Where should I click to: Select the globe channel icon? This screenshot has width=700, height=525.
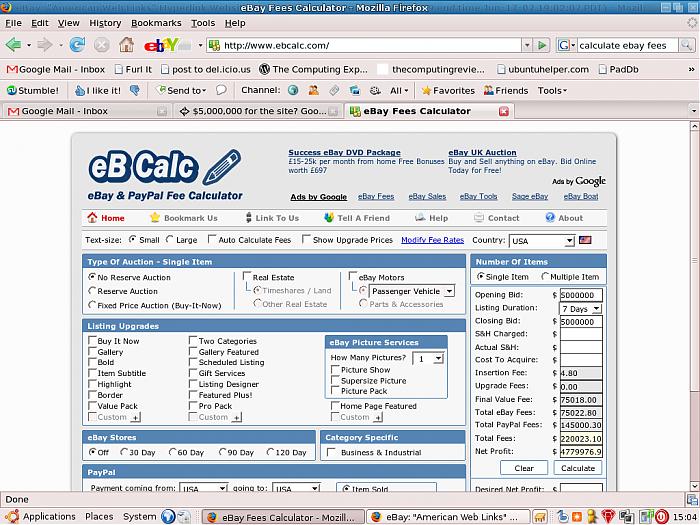click(293, 90)
